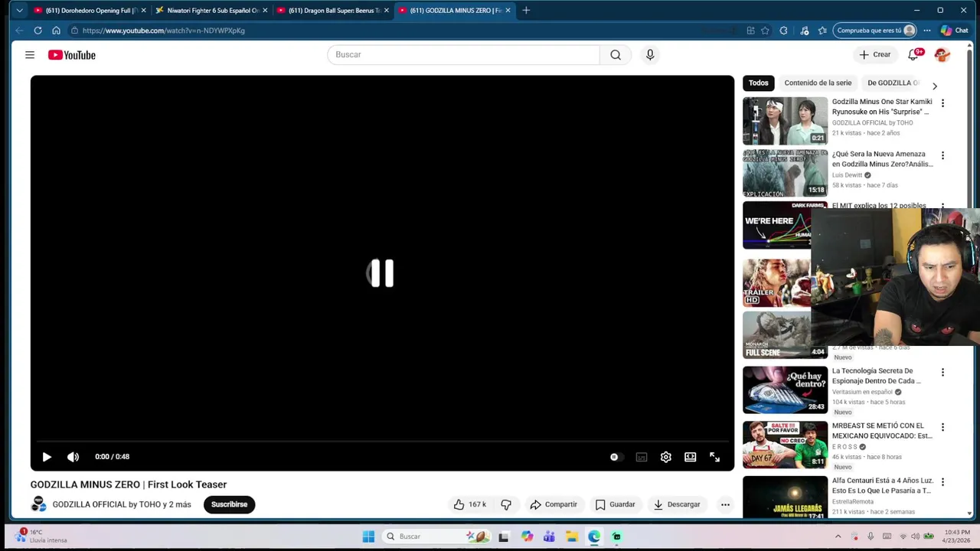Go to the YouTube home logo
The height and width of the screenshot is (551, 980).
click(x=72, y=55)
